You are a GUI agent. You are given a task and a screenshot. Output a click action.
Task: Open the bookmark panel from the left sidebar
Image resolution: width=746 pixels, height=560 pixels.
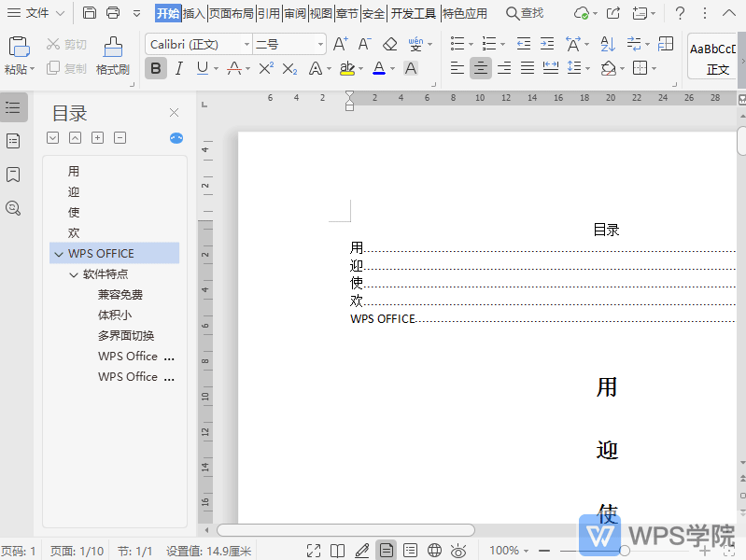coord(13,175)
